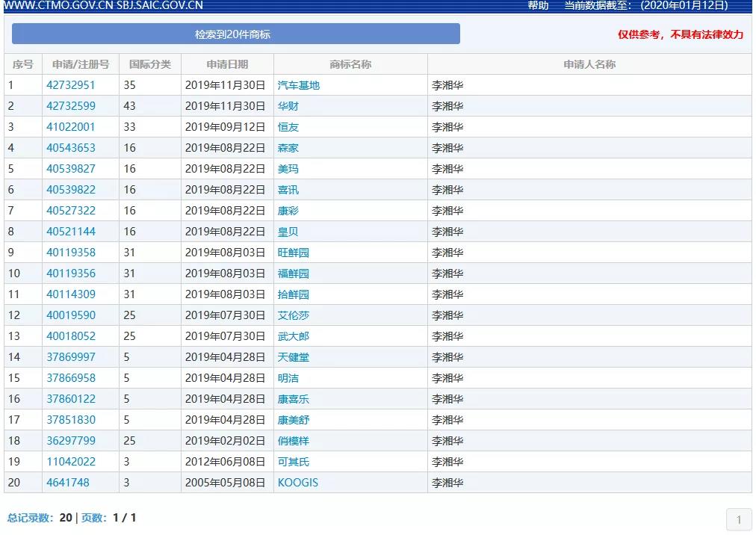View details for registration 41022001
This screenshot has height=535, width=756.
69,126
